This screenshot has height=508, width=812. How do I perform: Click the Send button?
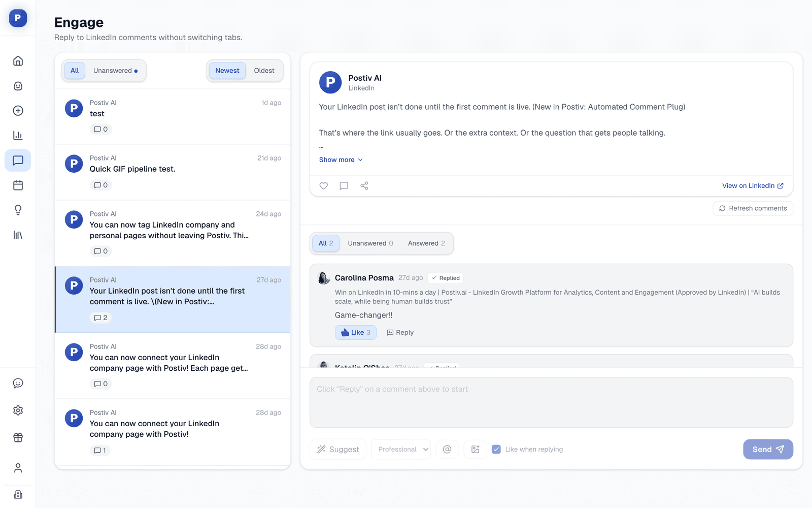coord(768,450)
